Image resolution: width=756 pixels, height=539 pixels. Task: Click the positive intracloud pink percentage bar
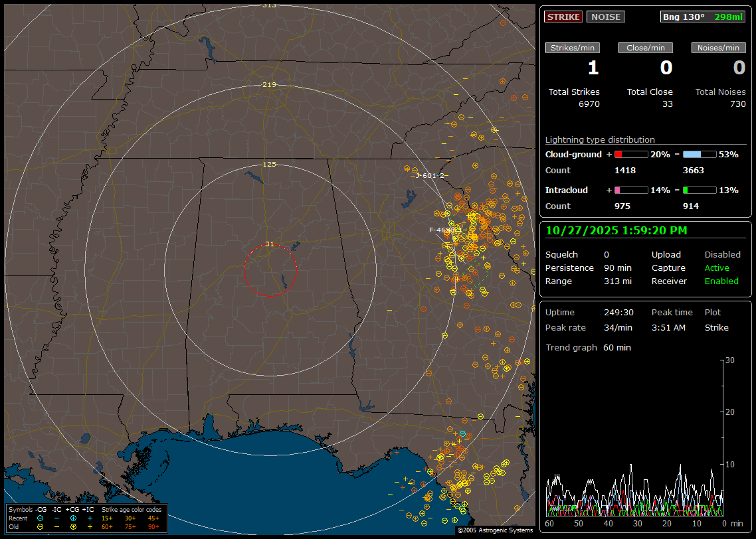[x=630, y=190]
